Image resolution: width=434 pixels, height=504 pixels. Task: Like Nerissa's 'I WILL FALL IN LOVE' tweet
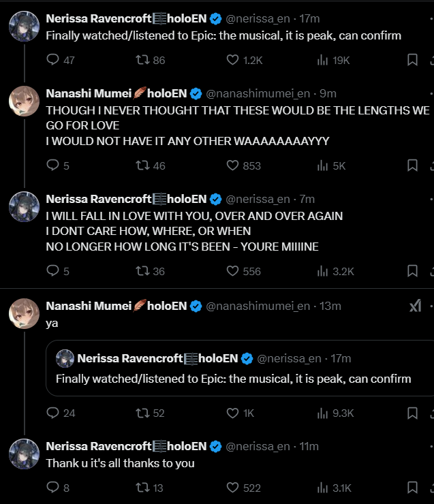pyautogui.click(x=233, y=271)
